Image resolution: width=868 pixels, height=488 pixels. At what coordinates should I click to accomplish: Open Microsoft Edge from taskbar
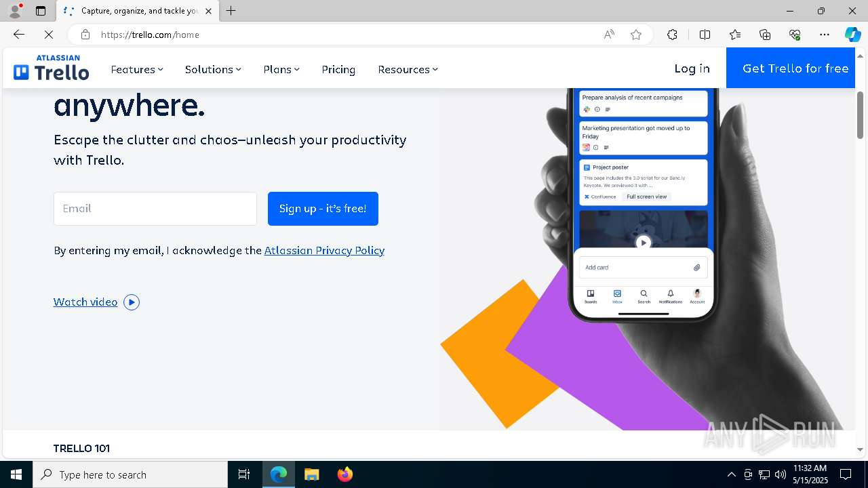pos(279,474)
